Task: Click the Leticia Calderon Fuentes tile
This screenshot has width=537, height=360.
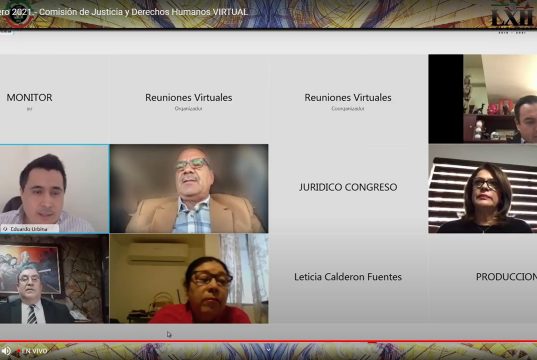Action: click(348, 279)
